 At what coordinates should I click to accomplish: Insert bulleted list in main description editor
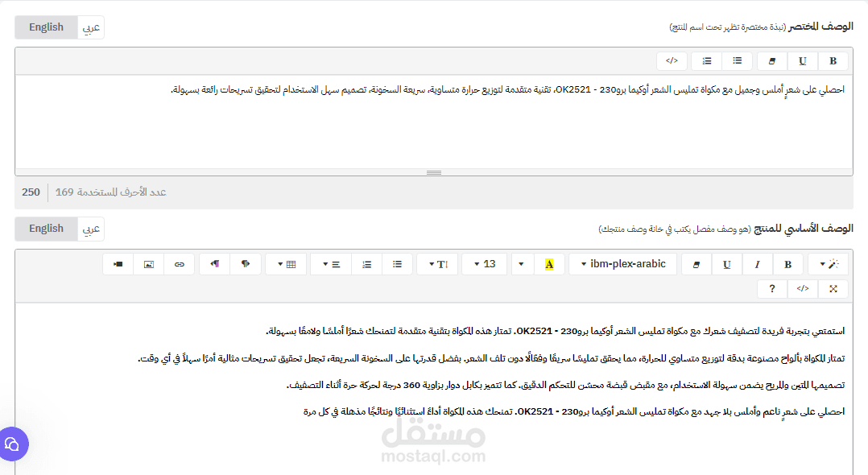click(x=397, y=264)
